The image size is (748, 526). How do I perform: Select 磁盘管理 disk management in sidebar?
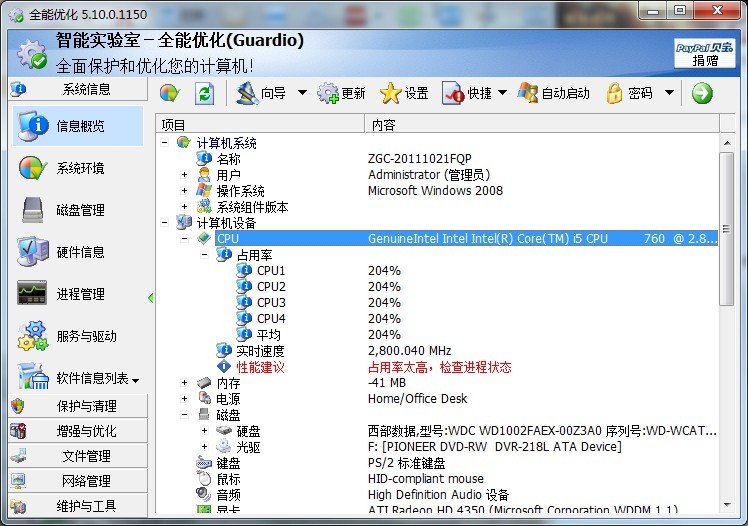point(78,210)
